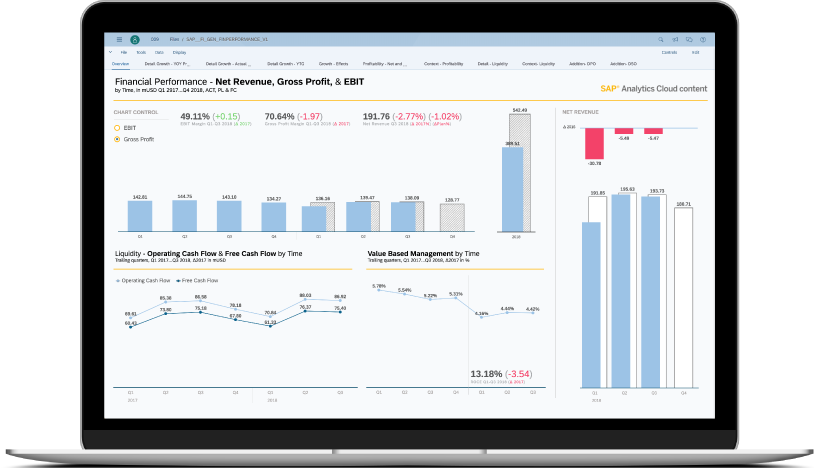Viewport: 814px width, 468px height.
Task: Click the 4.16% point on value chart
Action: coord(481,317)
